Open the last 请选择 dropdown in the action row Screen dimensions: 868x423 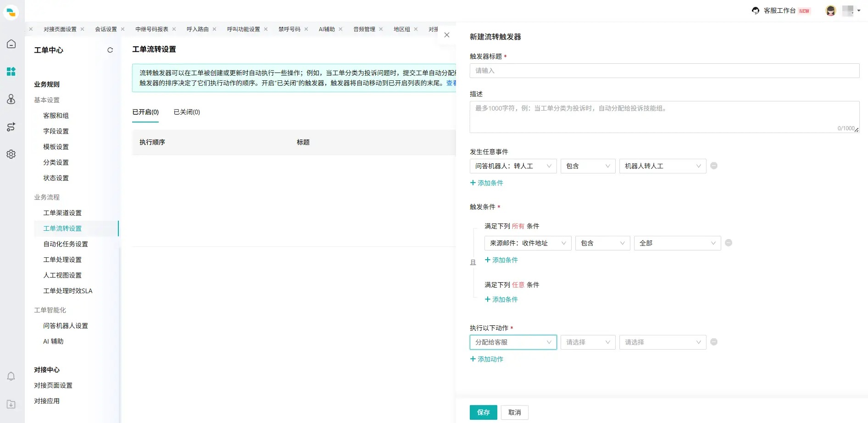tap(662, 342)
